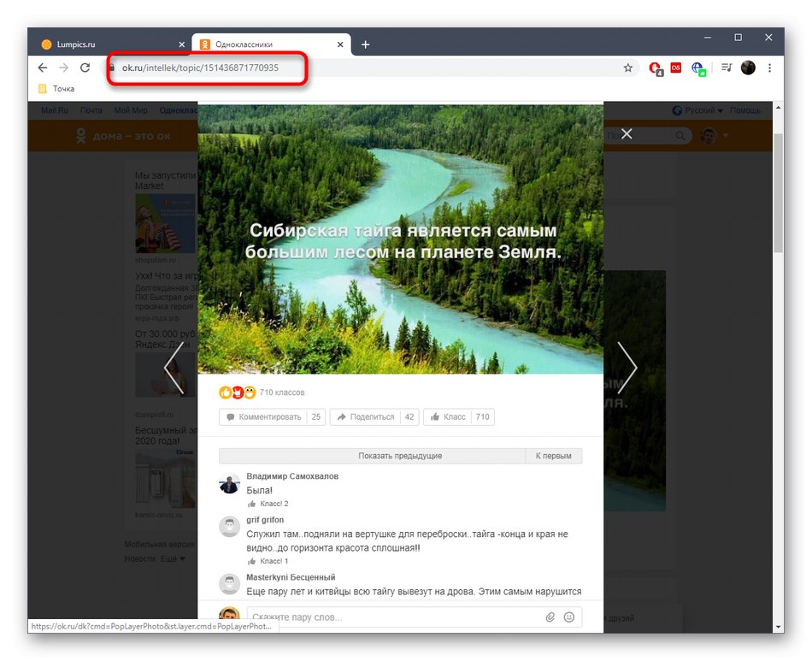812x661 pixels.
Task: Click the Сибирская тайга photo
Action: (x=400, y=239)
